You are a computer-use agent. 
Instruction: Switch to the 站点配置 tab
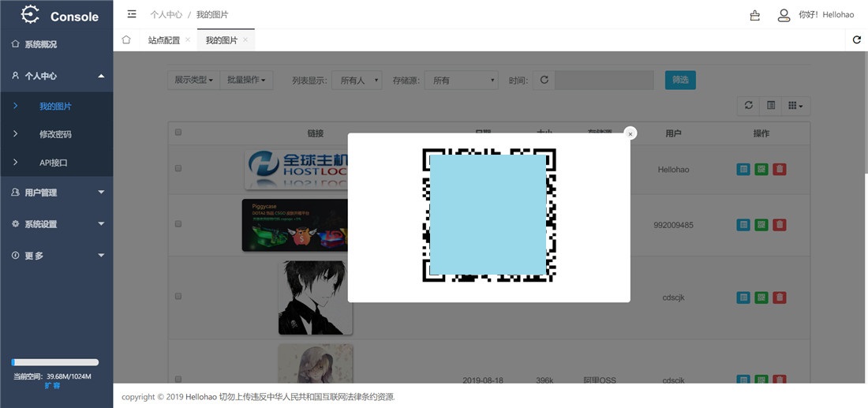[164, 39]
